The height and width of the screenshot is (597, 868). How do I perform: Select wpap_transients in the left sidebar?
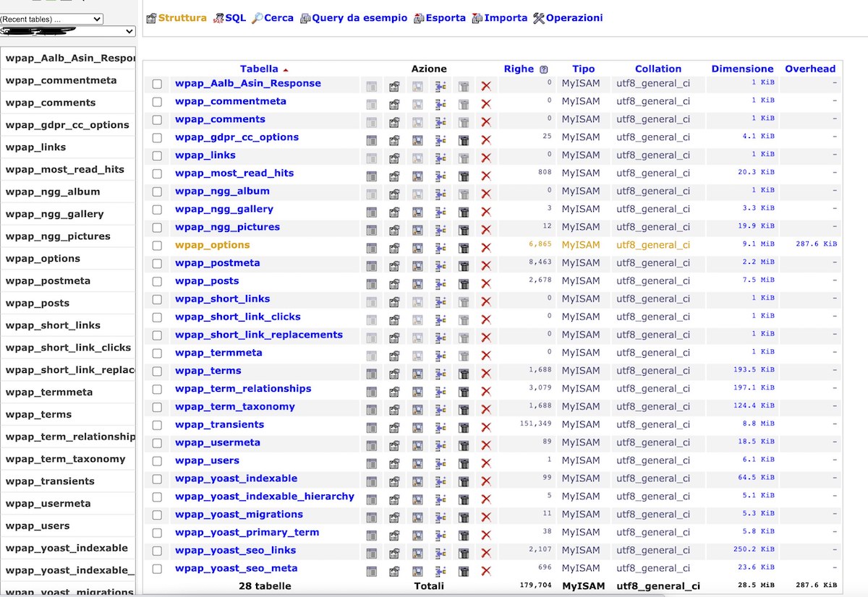50,481
